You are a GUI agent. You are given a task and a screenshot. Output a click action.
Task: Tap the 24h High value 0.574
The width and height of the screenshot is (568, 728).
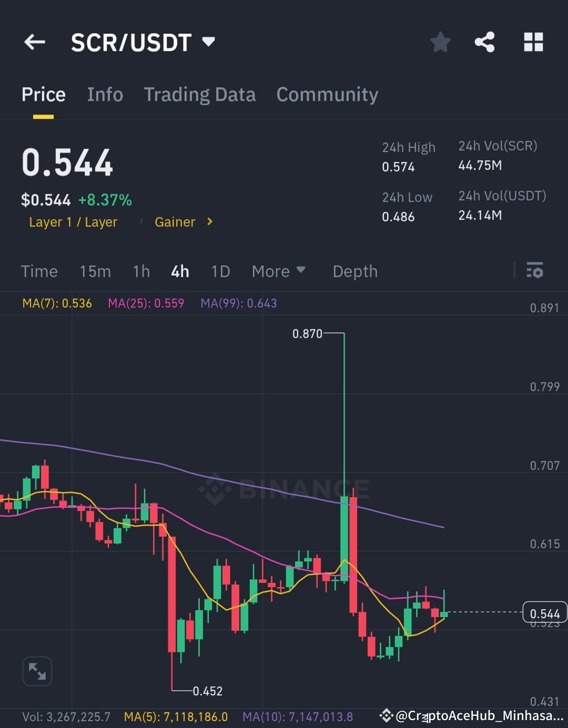pyautogui.click(x=398, y=167)
